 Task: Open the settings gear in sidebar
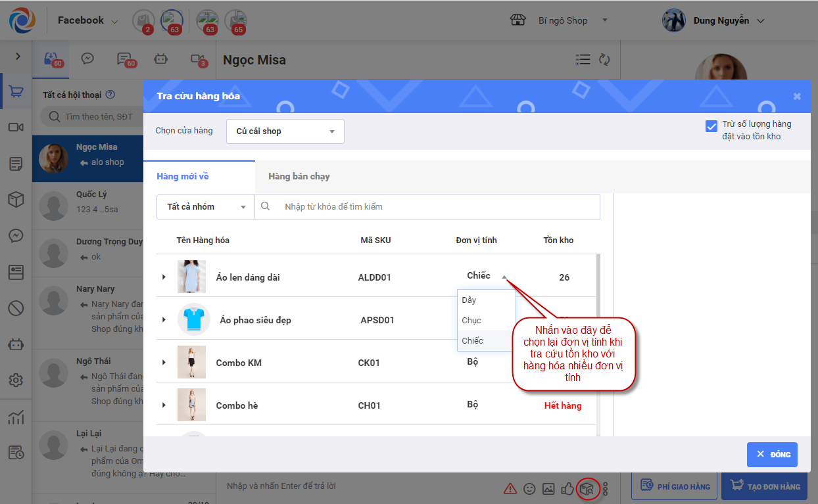click(16, 380)
